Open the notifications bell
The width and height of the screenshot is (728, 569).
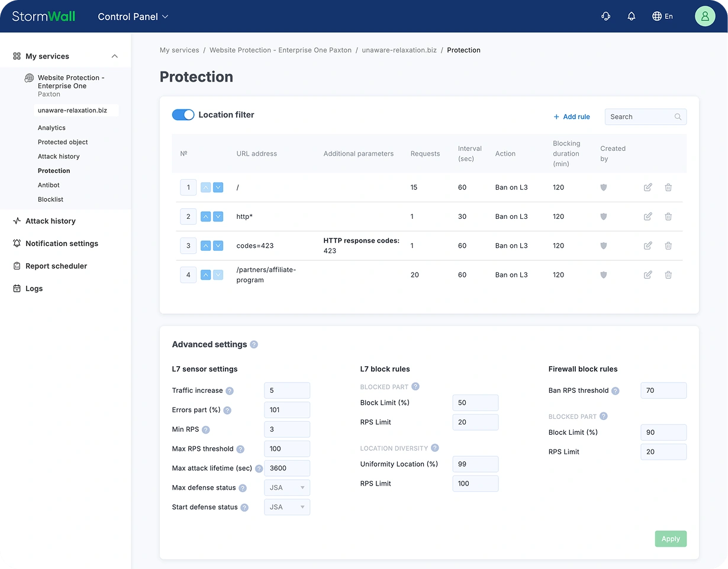632,17
